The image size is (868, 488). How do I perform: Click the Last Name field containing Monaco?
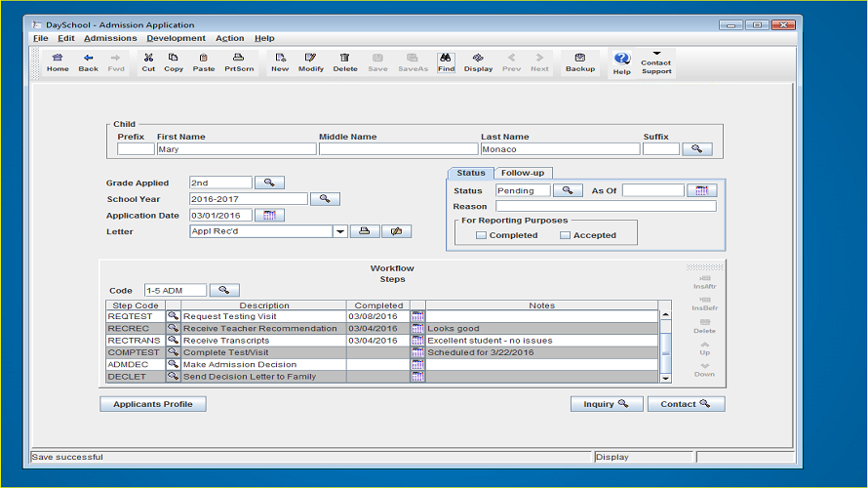point(560,149)
